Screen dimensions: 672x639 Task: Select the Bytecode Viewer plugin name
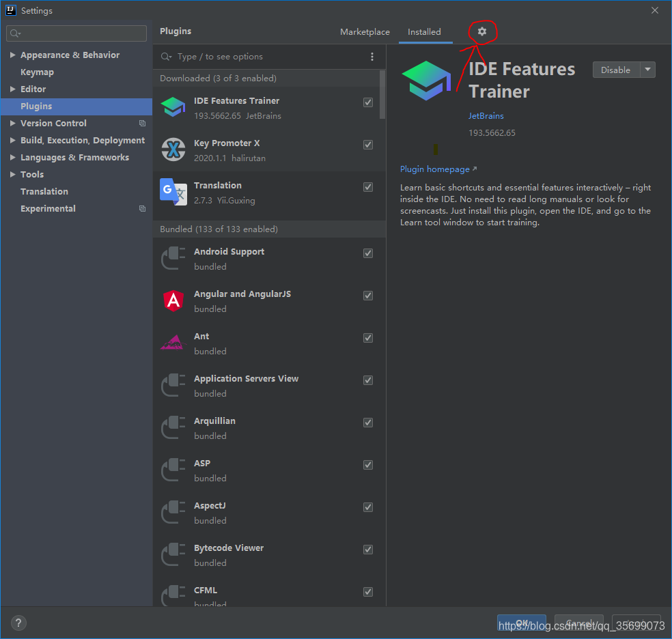click(229, 548)
